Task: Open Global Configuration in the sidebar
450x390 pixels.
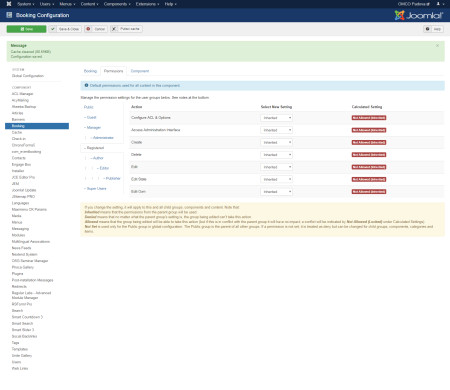Action: [28, 76]
